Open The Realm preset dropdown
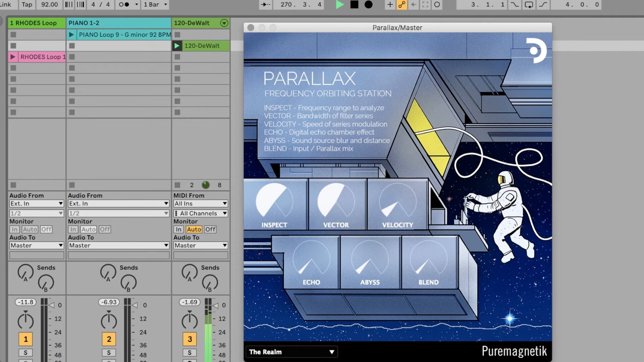 [x=291, y=352]
